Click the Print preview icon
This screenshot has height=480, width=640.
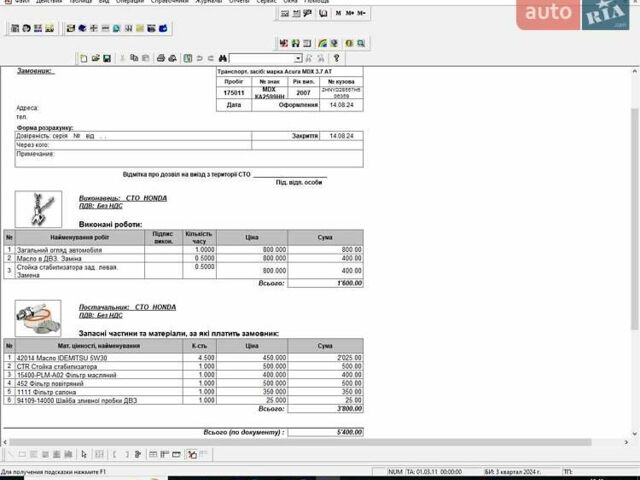(x=171, y=59)
